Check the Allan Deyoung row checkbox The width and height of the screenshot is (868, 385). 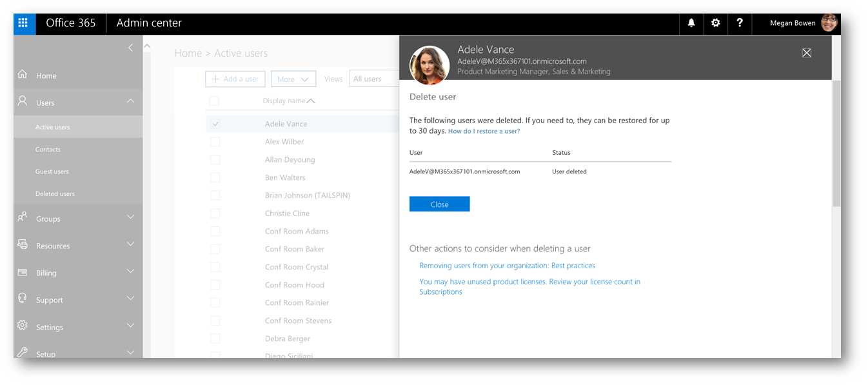[215, 160]
